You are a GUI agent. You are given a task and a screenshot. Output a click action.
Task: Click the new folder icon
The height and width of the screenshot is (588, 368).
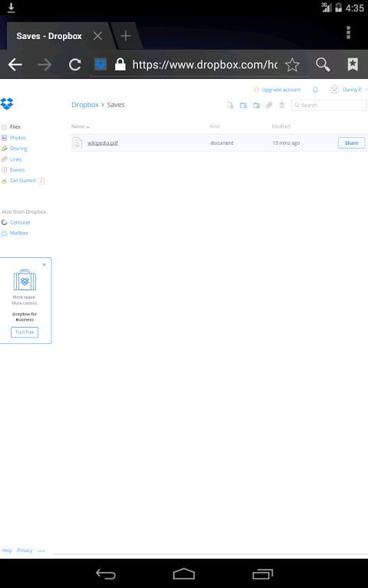[x=243, y=106]
